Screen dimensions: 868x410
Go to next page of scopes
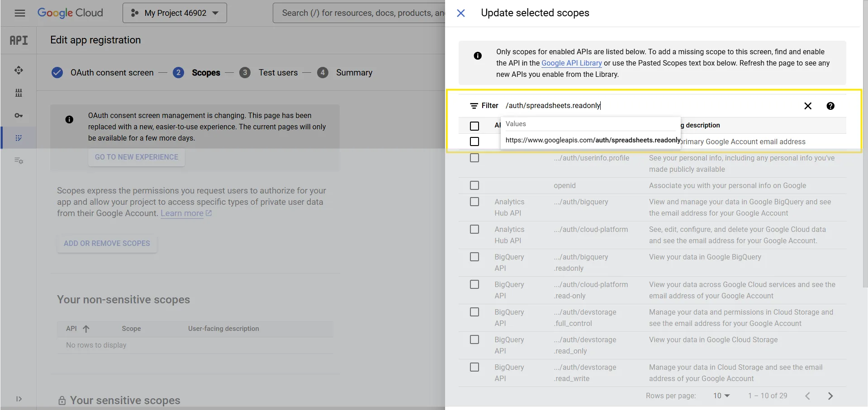pos(830,396)
